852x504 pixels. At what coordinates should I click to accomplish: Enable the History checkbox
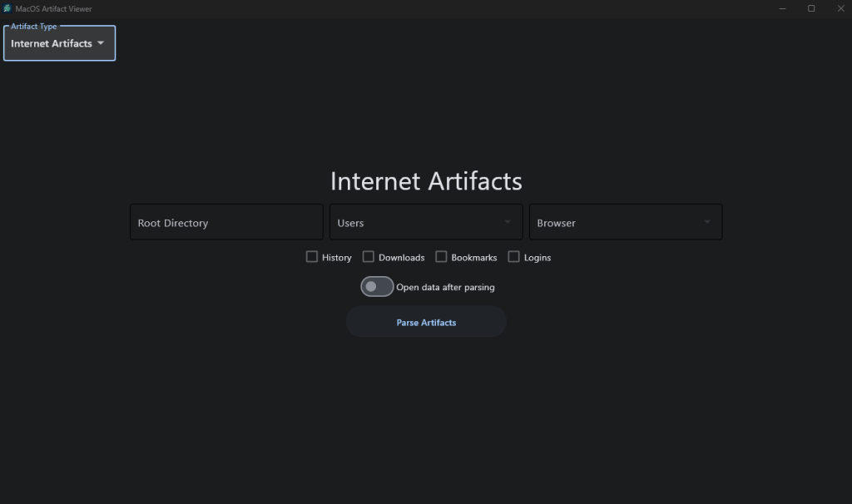[x=312, y=257]
